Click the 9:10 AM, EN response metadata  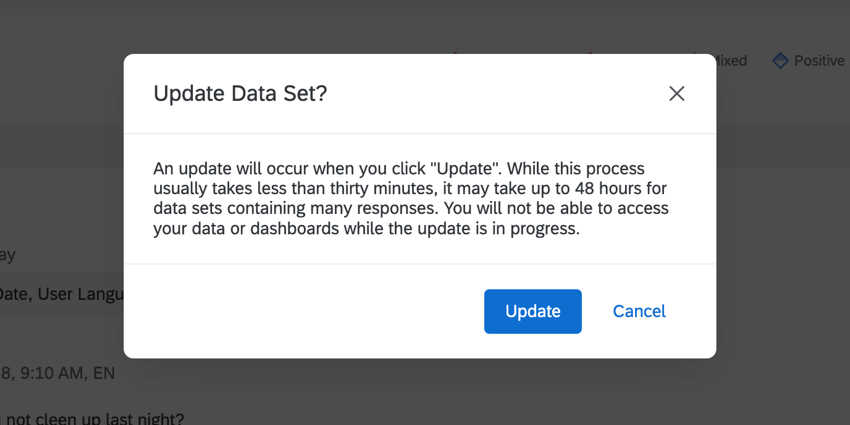[60, 373]
